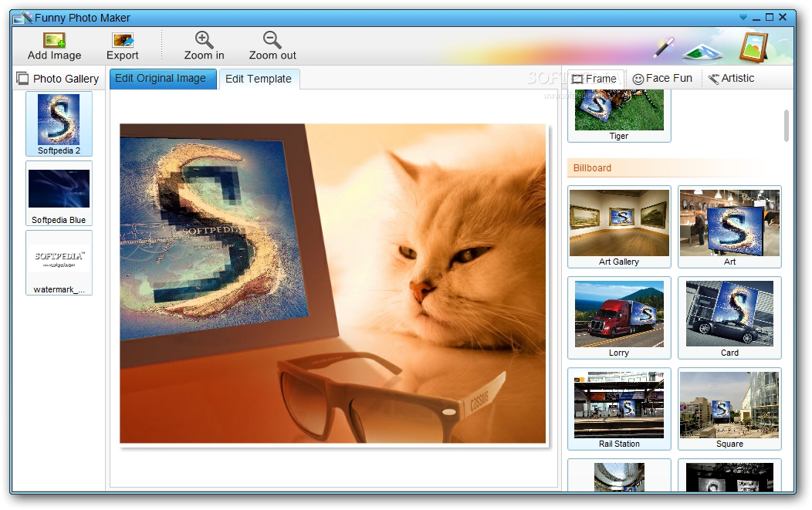Maximize the Funny Photo Maker window
This screenshot has width=812, height=510.
[770, 17]
